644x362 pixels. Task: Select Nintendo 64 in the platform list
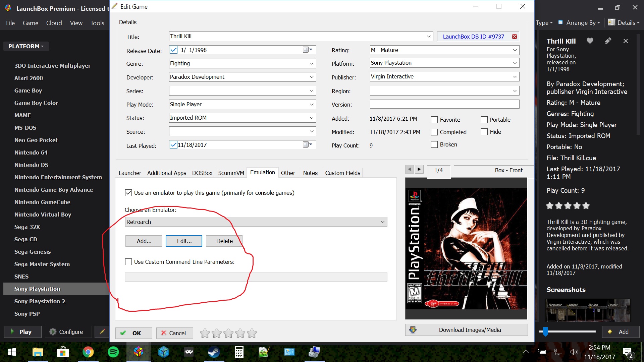31,153
